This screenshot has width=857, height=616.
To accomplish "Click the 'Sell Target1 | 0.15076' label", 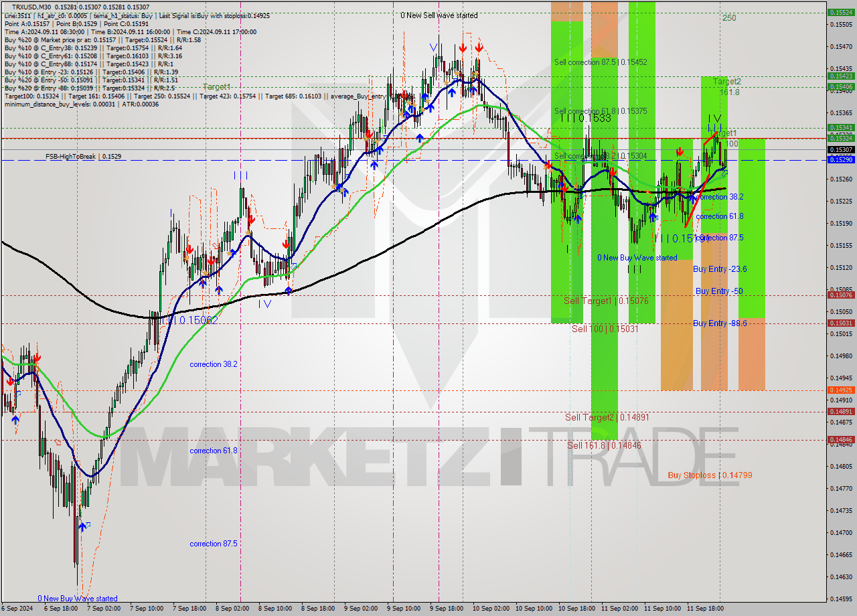I will point(606,301).
